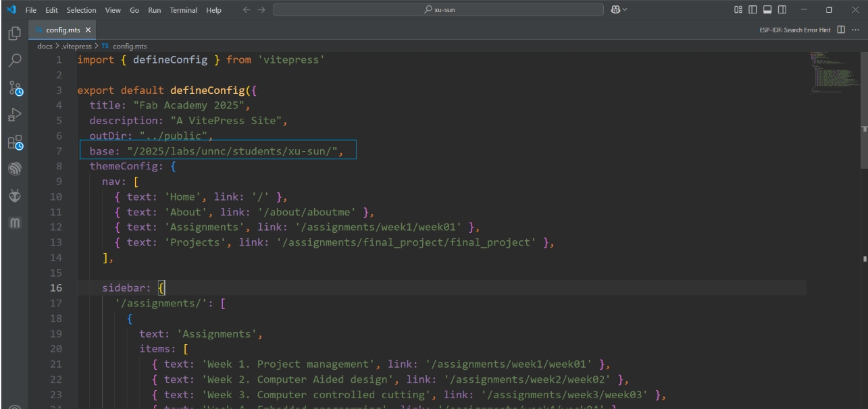Open the editor More Actions ellipsis

tap(854, 30)
